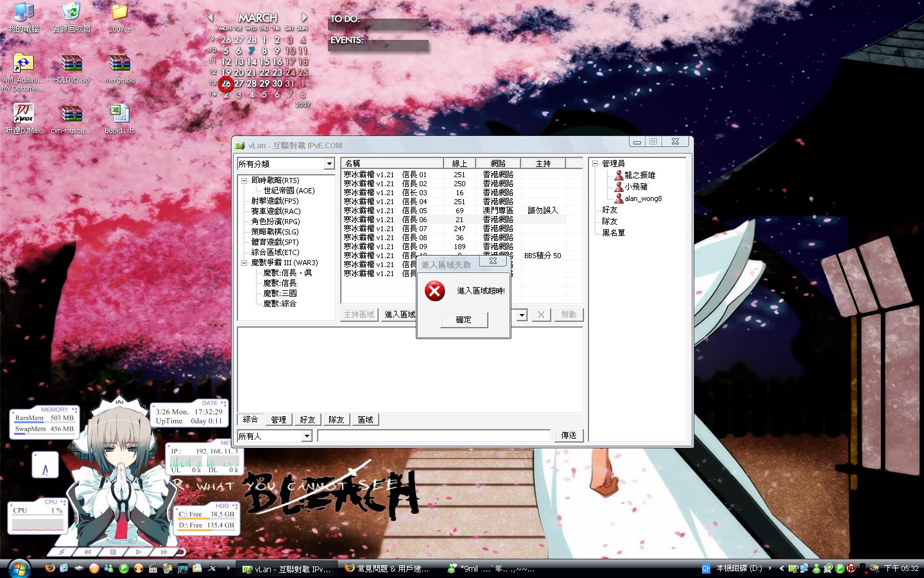924x578 pixels.
Task: Launch Firefox from the quick launch bar
Action: pos(50,568)
